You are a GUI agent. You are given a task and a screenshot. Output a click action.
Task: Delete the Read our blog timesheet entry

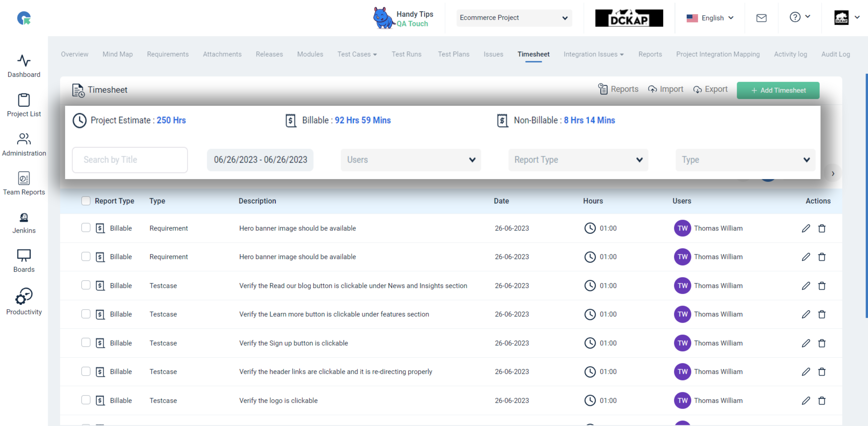[x=822, y=286]
